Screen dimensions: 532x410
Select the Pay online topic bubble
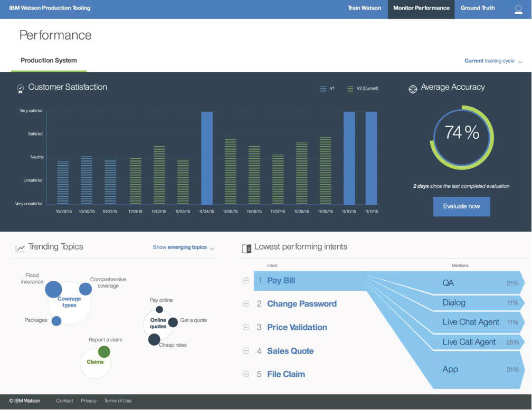(x=159, y=310)
